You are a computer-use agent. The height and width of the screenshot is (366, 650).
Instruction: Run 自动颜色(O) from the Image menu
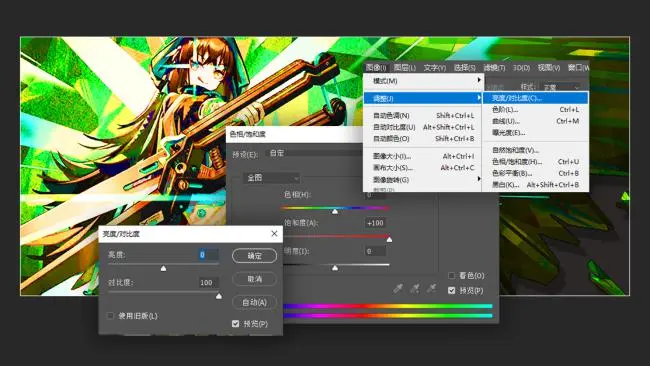(422, 138)
